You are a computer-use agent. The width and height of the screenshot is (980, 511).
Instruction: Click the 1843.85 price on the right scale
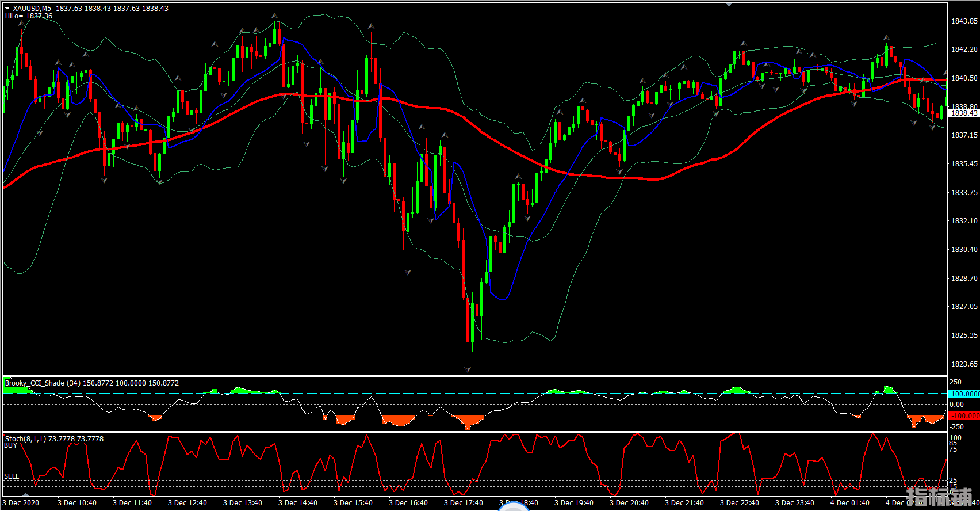[x=964, y=21]
